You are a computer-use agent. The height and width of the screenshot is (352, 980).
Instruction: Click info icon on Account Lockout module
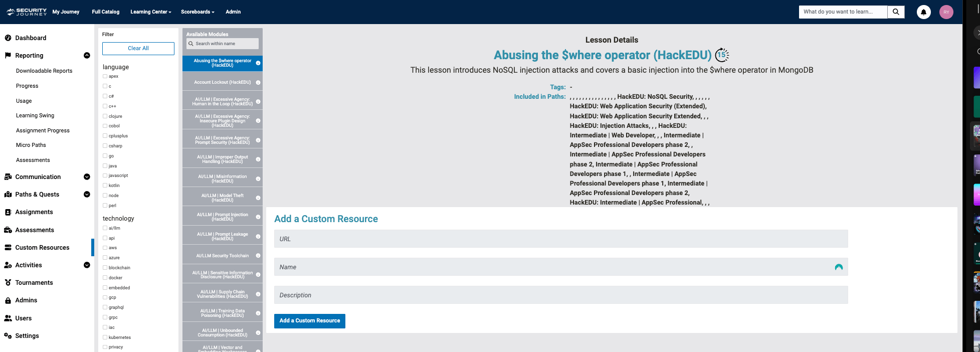(x=258, y=82)
